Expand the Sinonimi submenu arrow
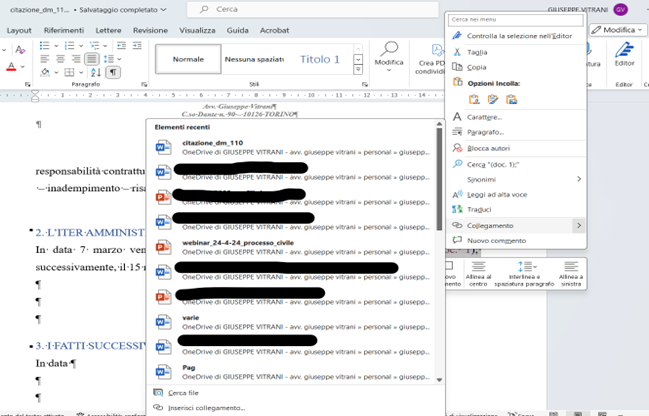The width and height of the screenshot is (649, 416). point(579,179)
